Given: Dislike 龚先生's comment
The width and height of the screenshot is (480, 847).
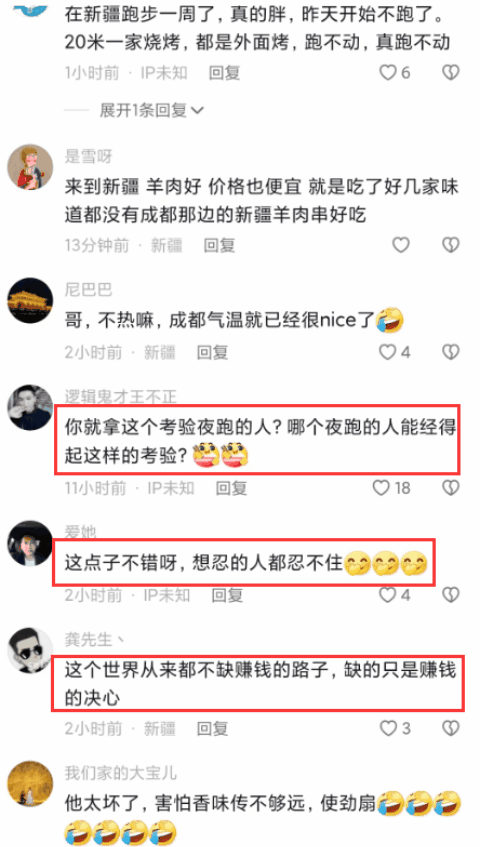Looking at the screenshot, I should [450, 729].
